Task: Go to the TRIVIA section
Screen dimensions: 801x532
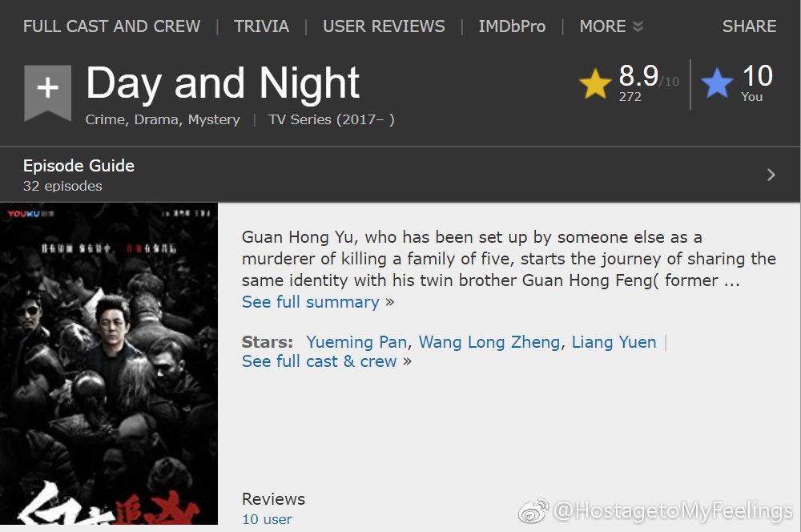Action: 261,26
